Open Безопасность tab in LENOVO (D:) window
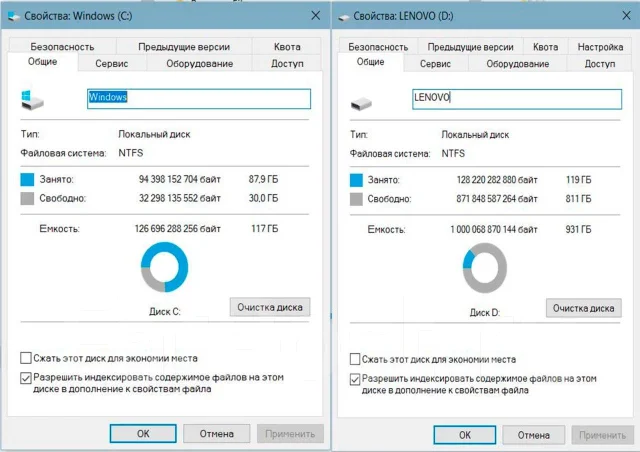640x452 pixels. pos(378,47)
